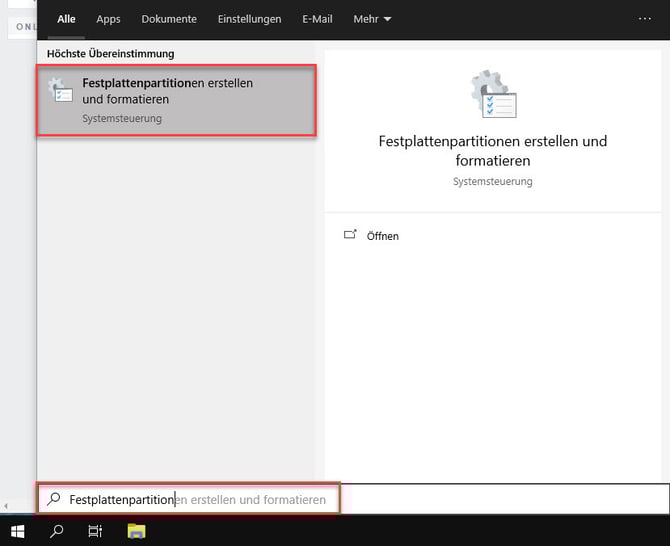Screen dimensions: 670x546
Task: Click Öffnen to launch disk management
Action: click(382, 236)
